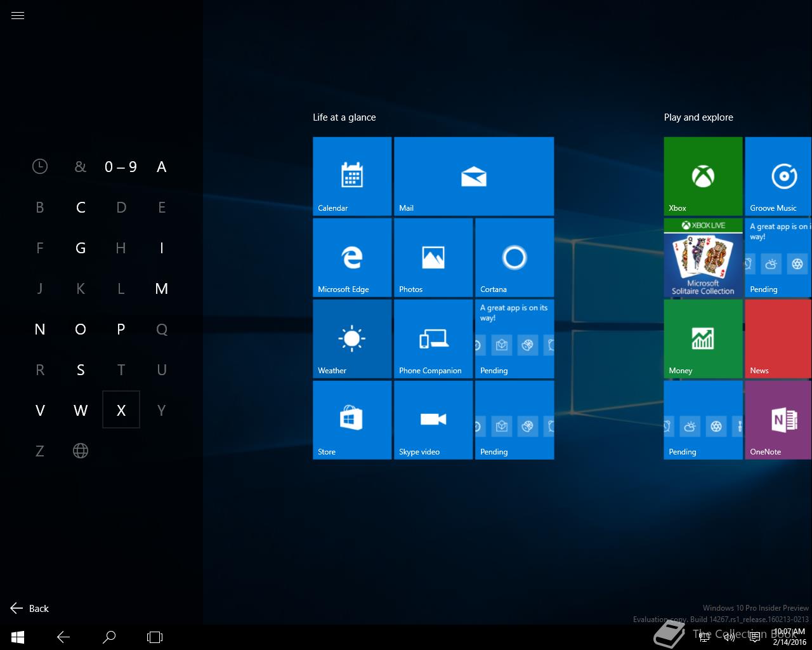Screen dimensions: 812x650
Task: Click the Pending tile below Money
Action: pos(704,420)
